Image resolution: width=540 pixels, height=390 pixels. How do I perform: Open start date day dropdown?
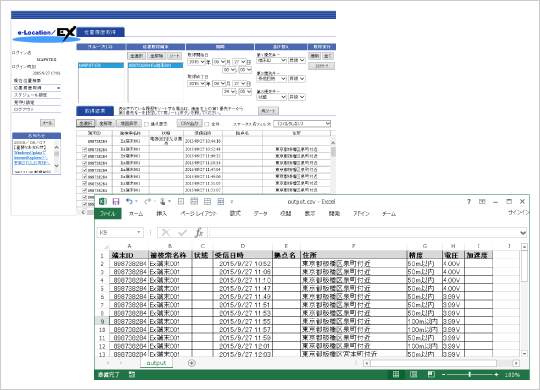[239, 62]
